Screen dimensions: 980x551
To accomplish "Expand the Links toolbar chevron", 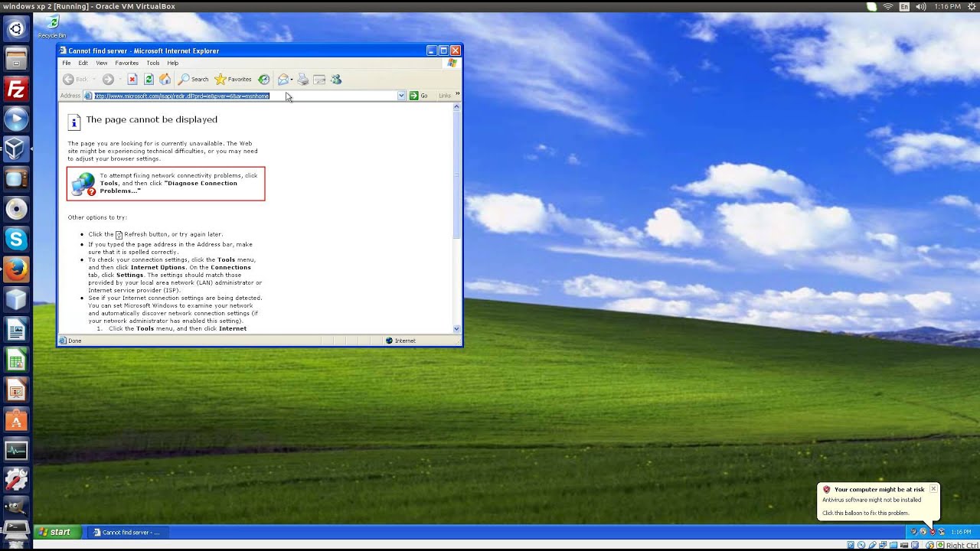I will pyautogui.click(x=458, y=94).
